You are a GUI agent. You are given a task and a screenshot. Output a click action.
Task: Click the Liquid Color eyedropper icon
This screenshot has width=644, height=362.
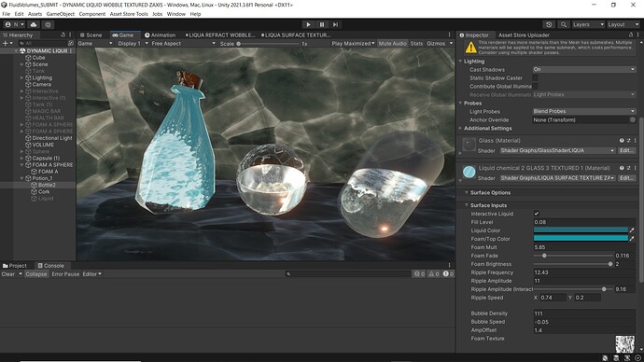pos(632,230)
